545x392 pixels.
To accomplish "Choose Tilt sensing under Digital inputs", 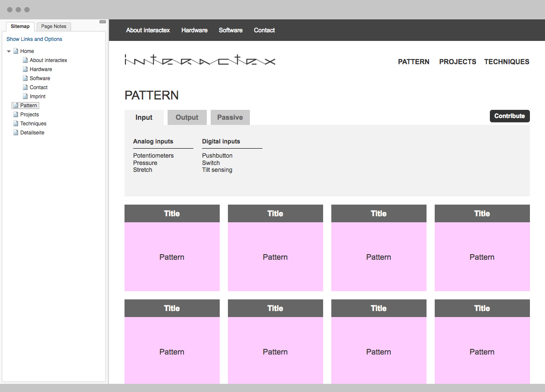I will coord(217,170).
